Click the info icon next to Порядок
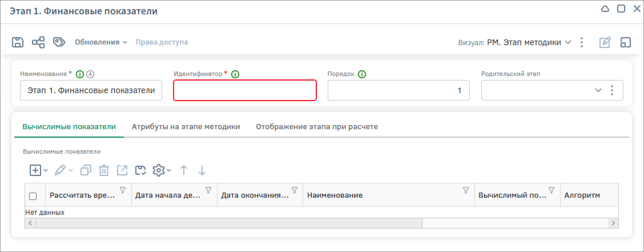This screenshot has height=252, width=644. pyautogui.click(x=362, y=74)
